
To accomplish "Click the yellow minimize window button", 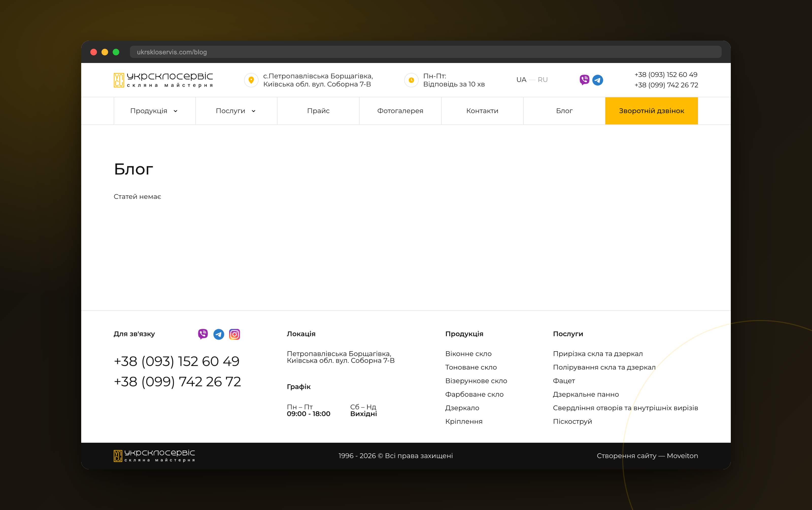I will coord(105,52).
